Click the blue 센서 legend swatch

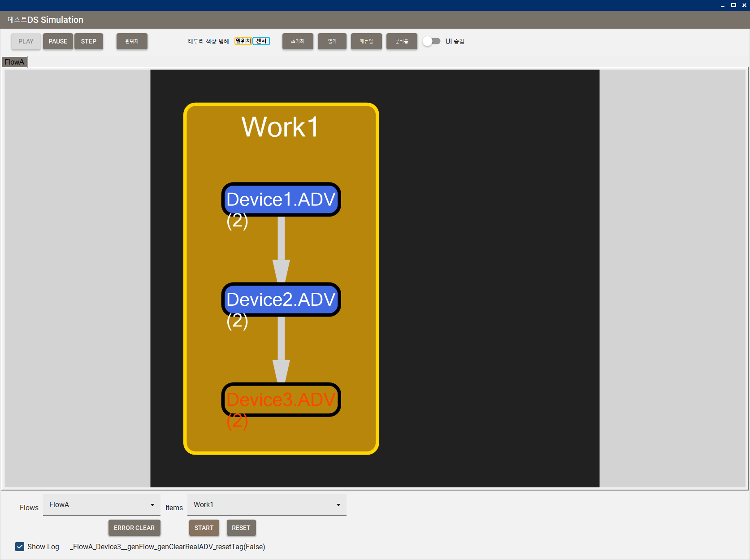[x=261, y=41]
